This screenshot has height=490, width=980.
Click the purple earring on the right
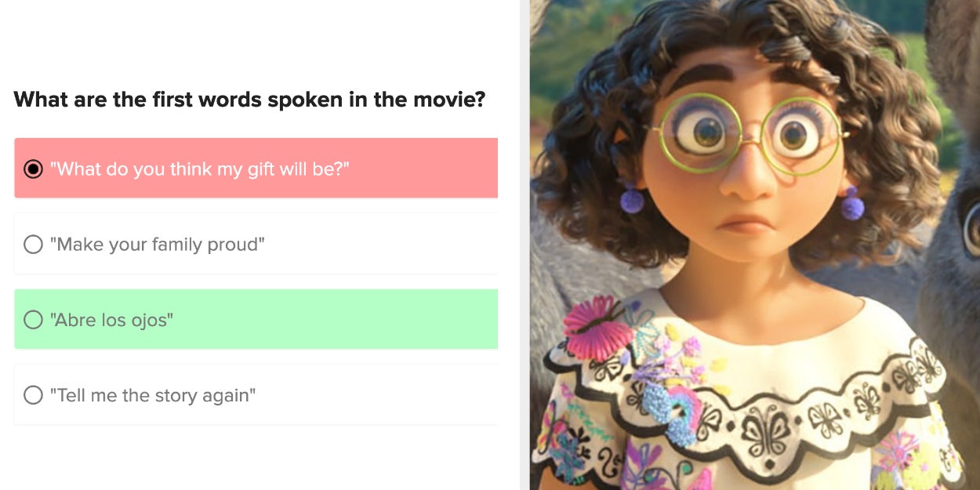click(853, 207)
